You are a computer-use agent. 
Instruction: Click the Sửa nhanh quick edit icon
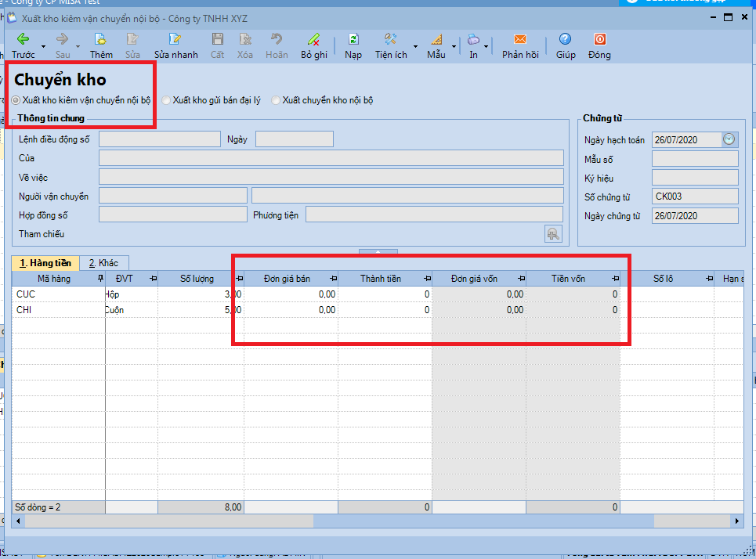tap(175, 39)
